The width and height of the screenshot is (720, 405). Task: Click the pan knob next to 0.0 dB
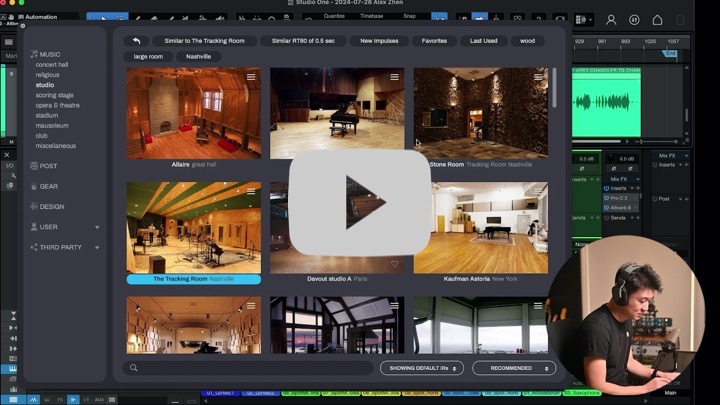pos(611,159)
